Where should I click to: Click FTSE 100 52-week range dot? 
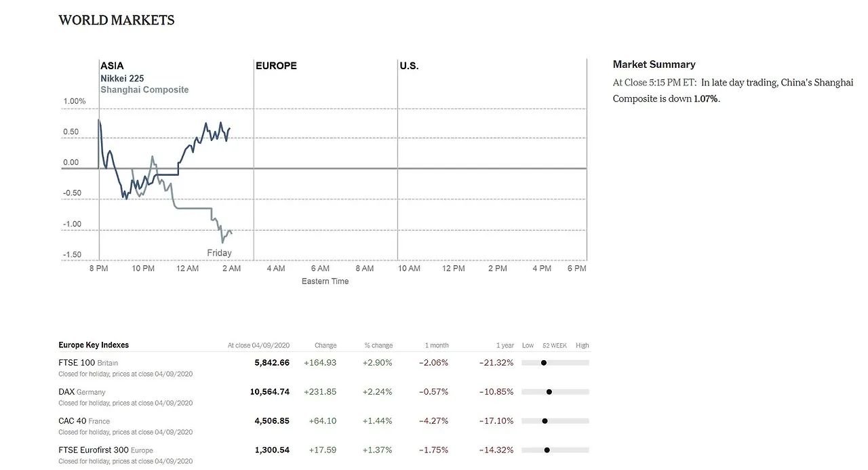(544, 363)
